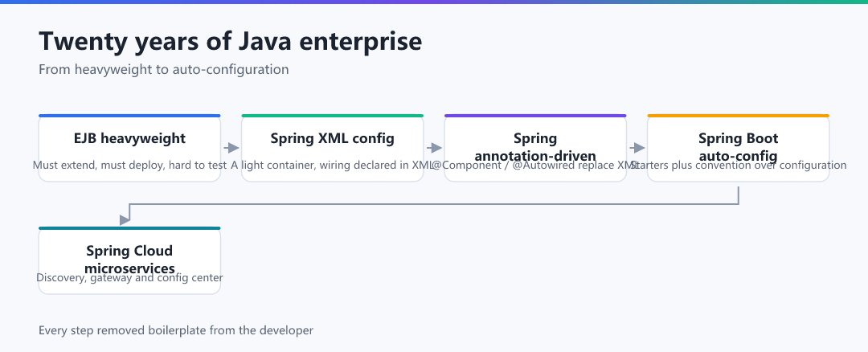Click footer 'Every step removed boilerplate from the developer'
This screenshot has width=868, height=352.
pos(176,330)
